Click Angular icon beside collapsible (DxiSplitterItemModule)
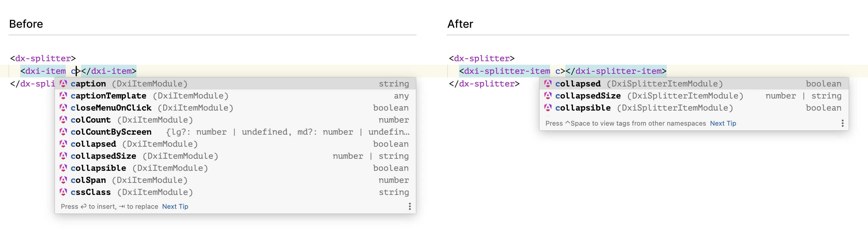 [548, 108]
